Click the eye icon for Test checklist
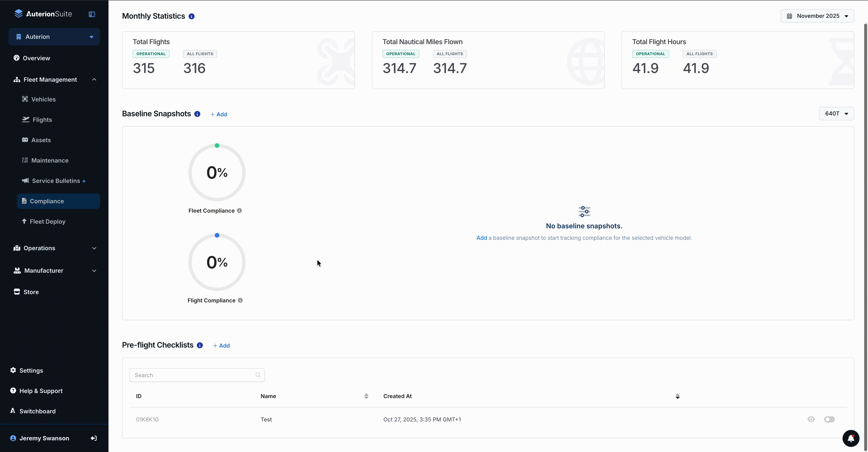868x452 pixels. [x=811, y=419]
